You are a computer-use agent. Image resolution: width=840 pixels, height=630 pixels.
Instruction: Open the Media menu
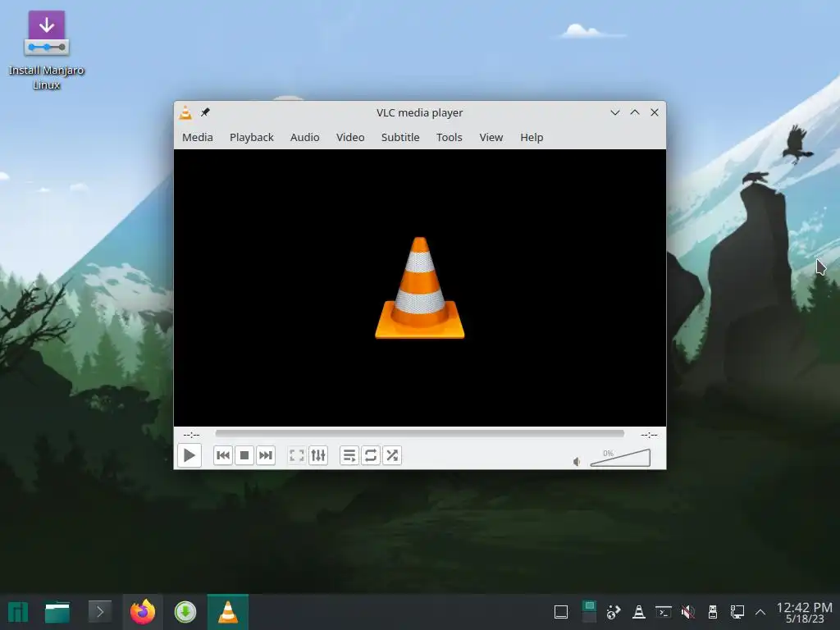click(x=197, y=137)
